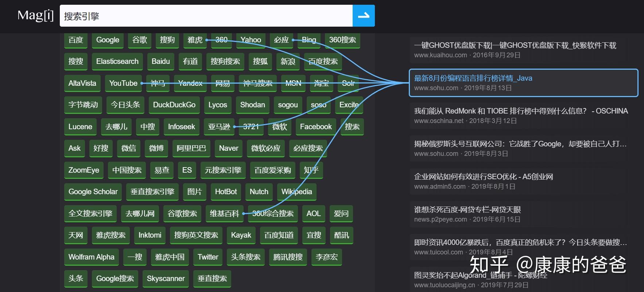Select the sogou tag
Screen dimensions: 644x292
(x=288, y=105)
